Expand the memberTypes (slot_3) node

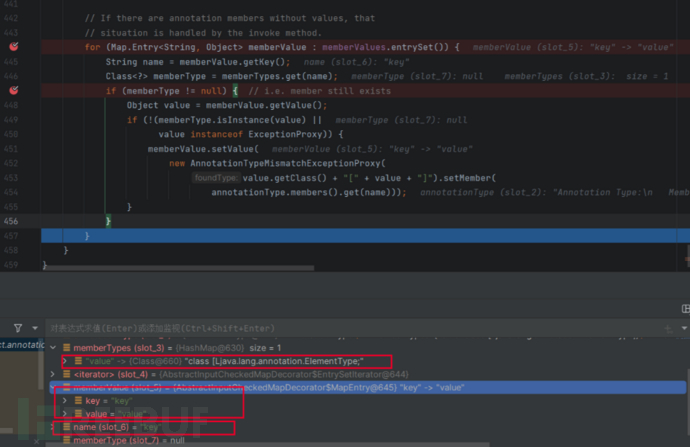tap(54, 345)
